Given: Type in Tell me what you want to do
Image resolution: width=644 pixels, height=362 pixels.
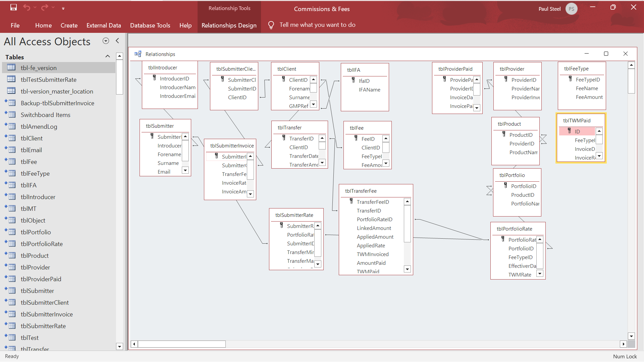Looking at the screenshot, I should tap(317, 25).
